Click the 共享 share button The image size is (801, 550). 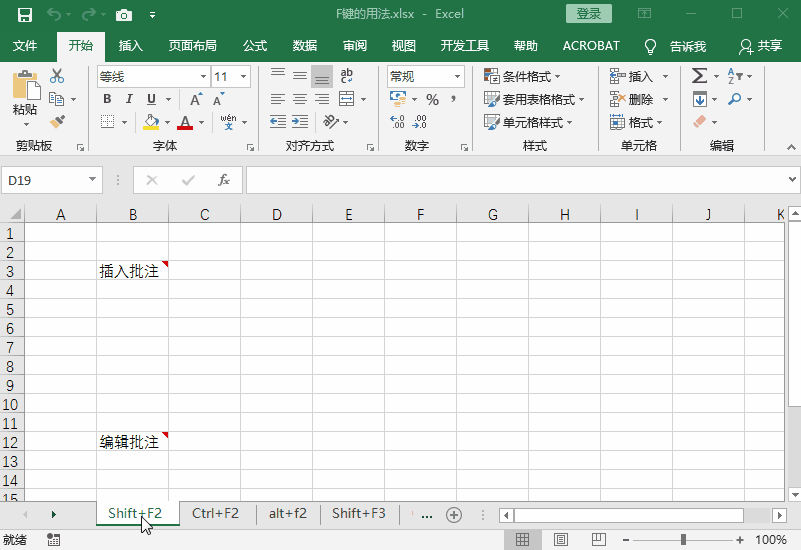coord(761,46)
